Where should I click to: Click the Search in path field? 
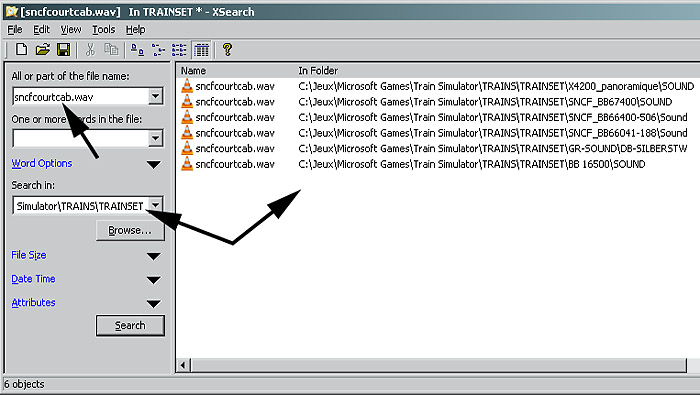click(80, 206)
